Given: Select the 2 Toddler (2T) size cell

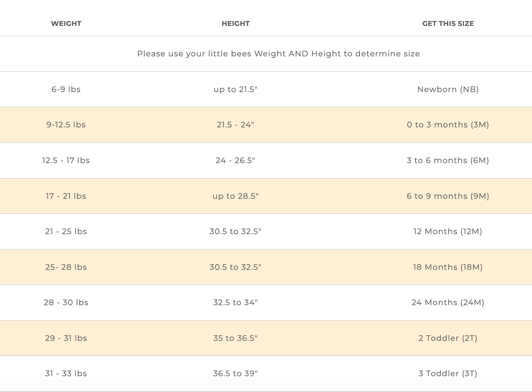Looking at the screenshot, I should tap(448, 338).
